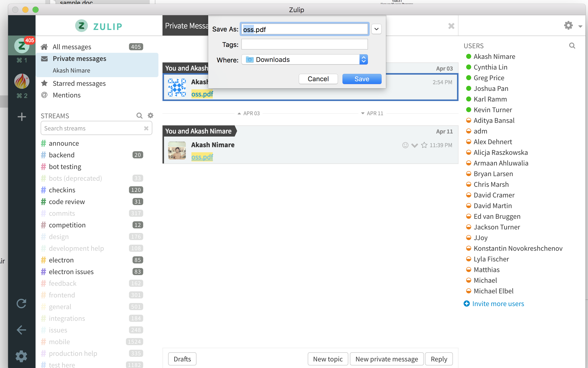The width and height of the screenshot is (588, 368).
Task: Open the Zulip organization icon with 405 badge
Action: click(22, 46)
